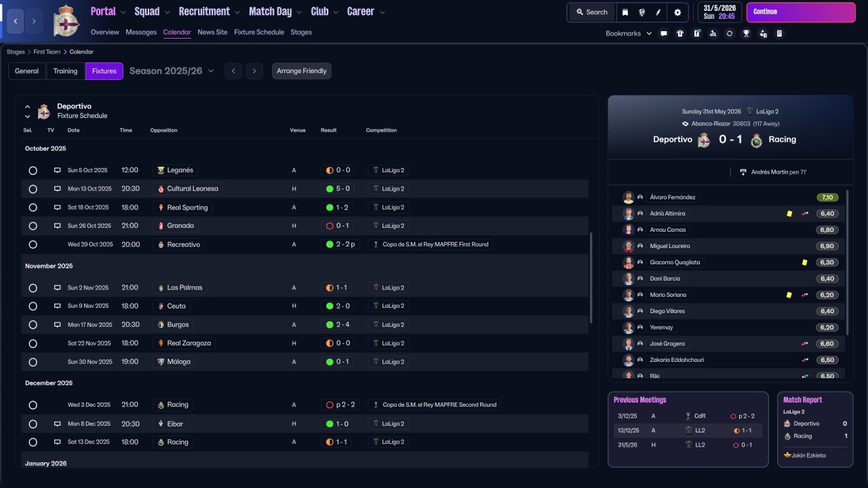This screenshot has height=488, width=868.
Task: Click the fixture list vertical scrollbar
Action: [591, 278]
